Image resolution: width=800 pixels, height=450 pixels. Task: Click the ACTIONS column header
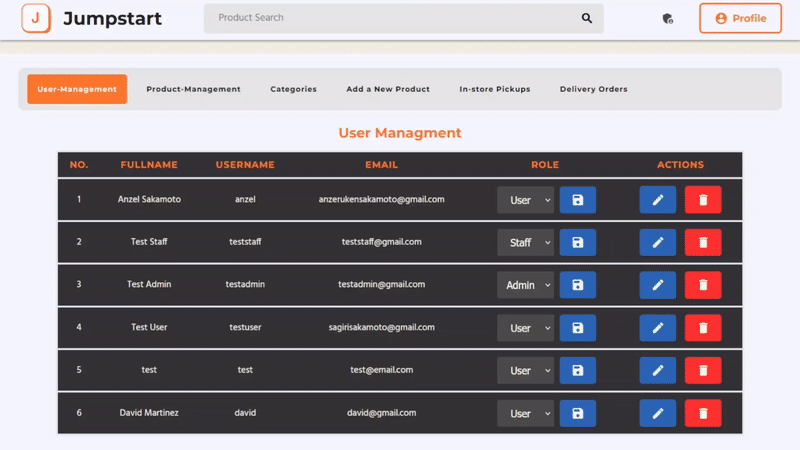680,165
